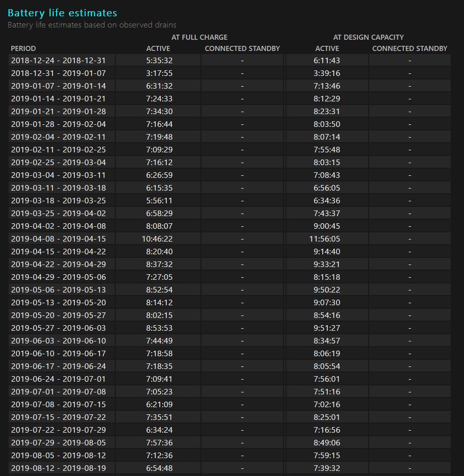Screen dimensions: 464x476
Task: Click the 7:13:46 design capacity time
Action: pos(327,86)
